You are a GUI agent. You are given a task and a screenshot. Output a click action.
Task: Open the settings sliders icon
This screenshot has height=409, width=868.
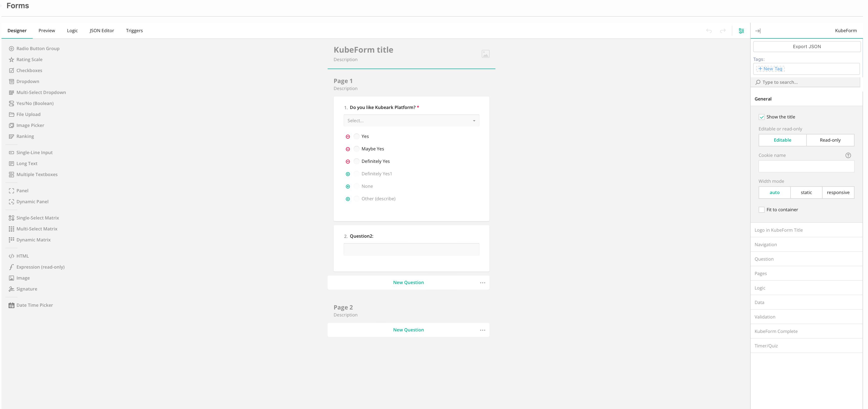point(741,31)
